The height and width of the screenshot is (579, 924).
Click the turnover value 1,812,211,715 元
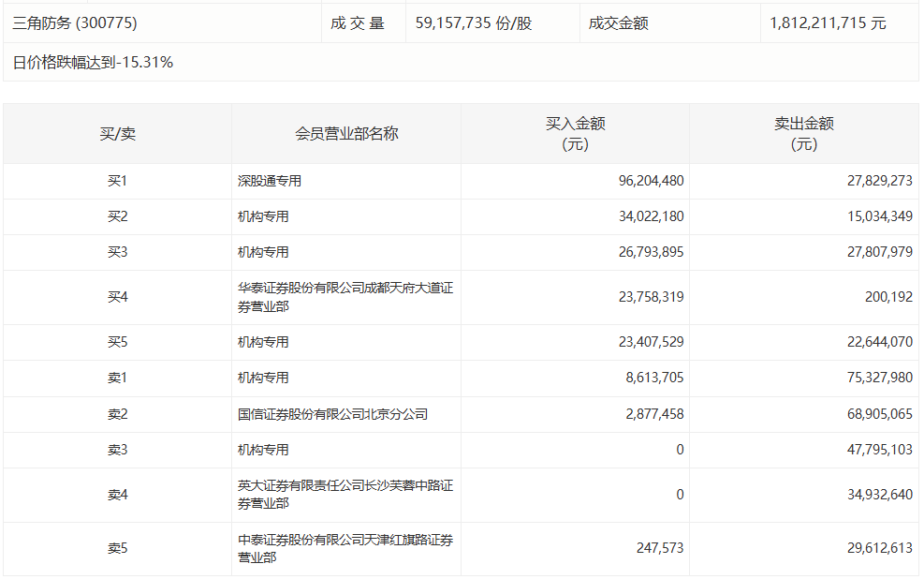click(828, 23)
